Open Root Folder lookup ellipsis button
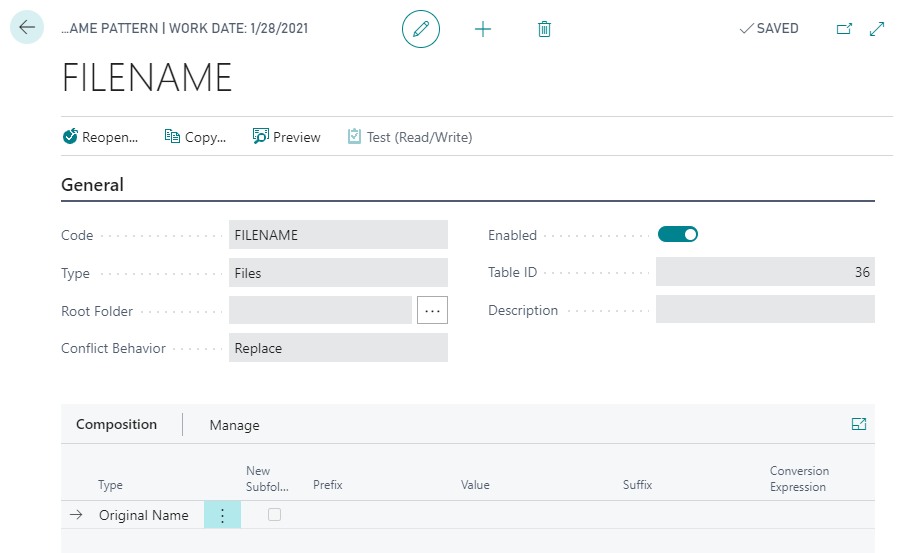 click(x=432, y=311)
